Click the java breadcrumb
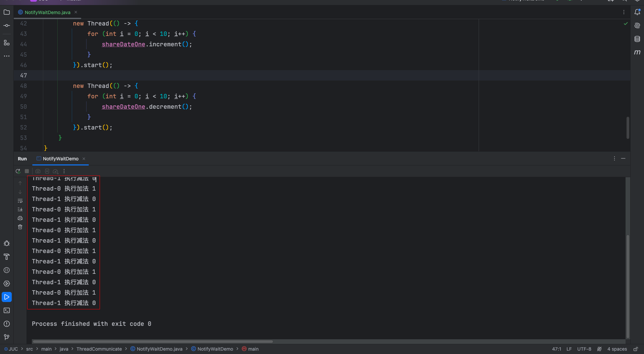The image size is (644, 354). [x=64, y=349]
